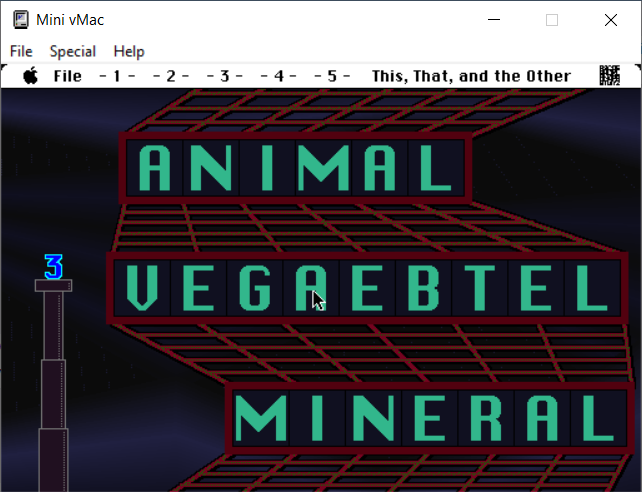This screenshot has height=492, width=642.
Task: Pick the L tile in VEGAEBTEL
Action: click(592, 288)
